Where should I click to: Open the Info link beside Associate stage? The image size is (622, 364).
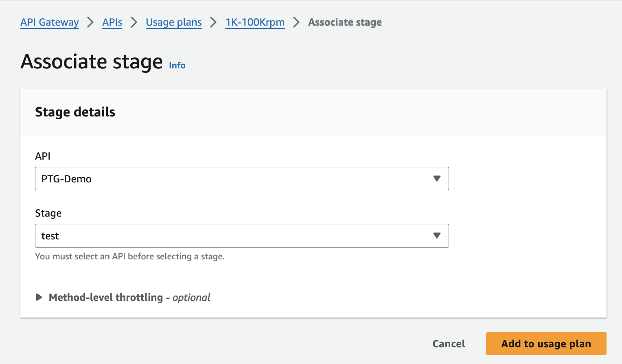point(177,66)
